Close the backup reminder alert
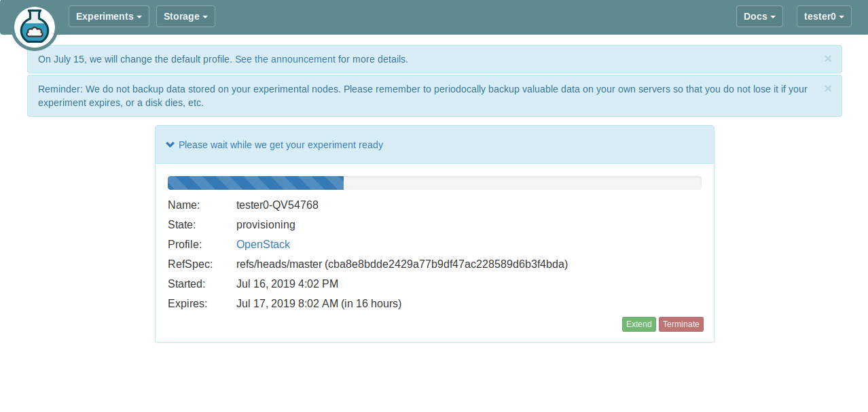 click(827, 88)
